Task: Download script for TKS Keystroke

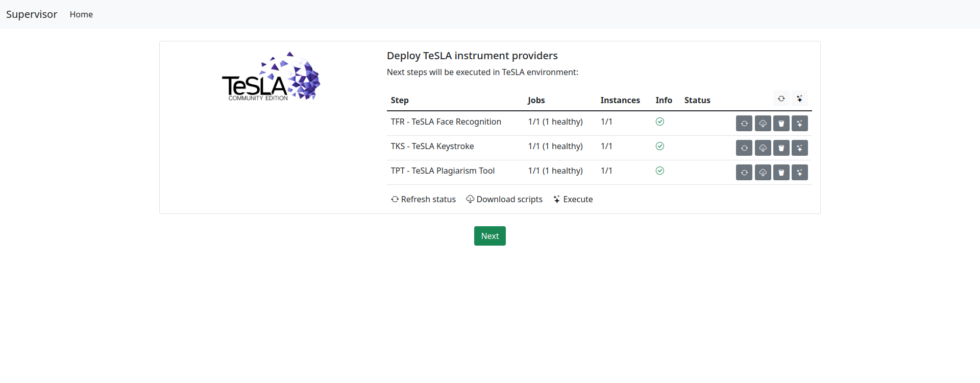Action: (x=763, y=148)
